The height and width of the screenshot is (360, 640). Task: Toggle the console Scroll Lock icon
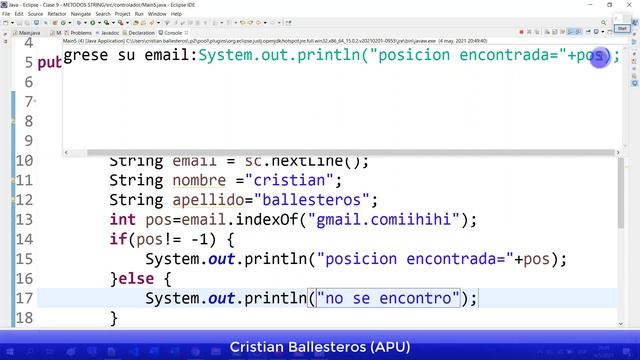[555, 32]
